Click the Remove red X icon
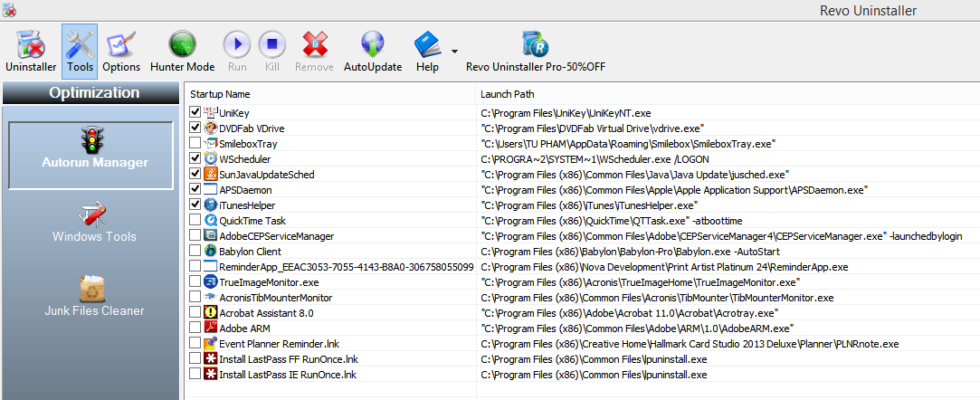Image resolution: width=980 pixels, height=400 pixels. pyautogui.click(x=314, y=45)
